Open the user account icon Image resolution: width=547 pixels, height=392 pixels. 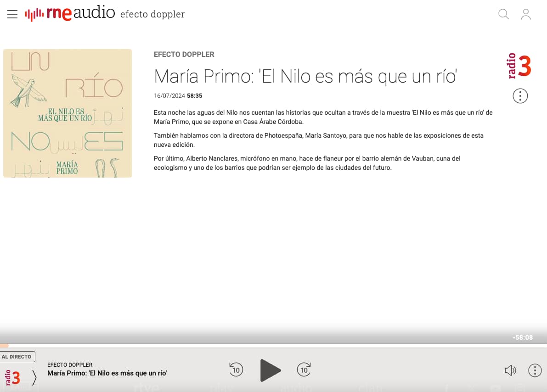click(526, 14)
